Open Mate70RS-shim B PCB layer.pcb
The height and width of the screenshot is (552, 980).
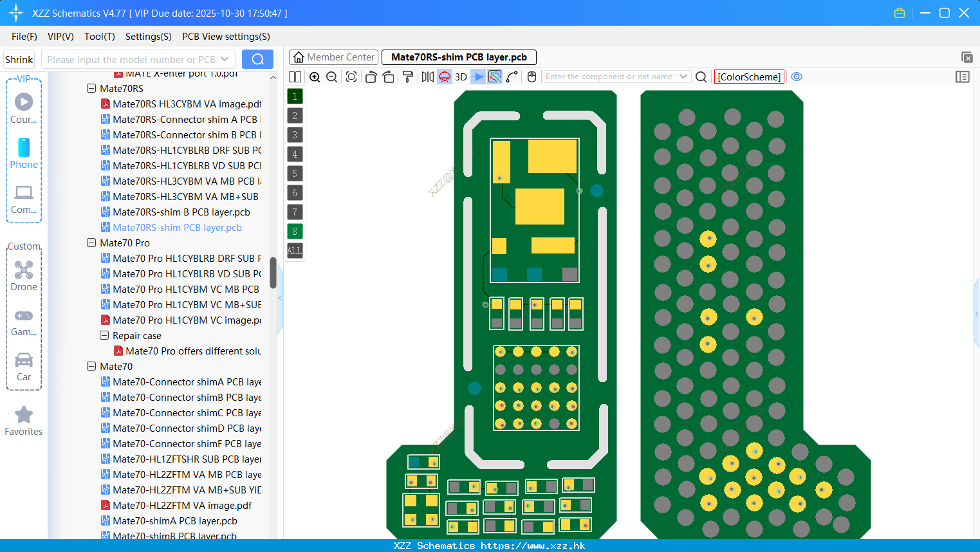tap(175, 212)
